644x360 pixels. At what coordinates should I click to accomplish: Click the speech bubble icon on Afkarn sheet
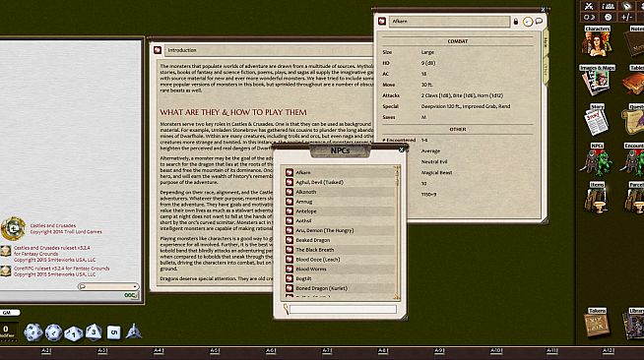tap(539, 21)
